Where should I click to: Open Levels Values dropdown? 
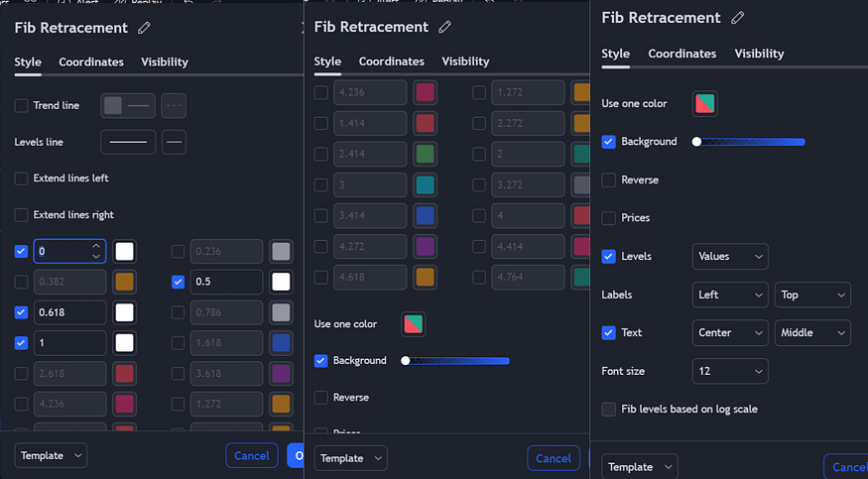[729, 256]
